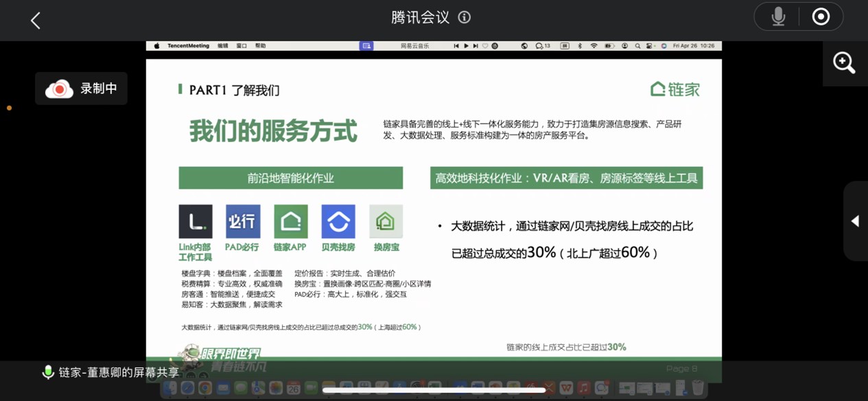The height and width of the screenshot is (401, 868).
Task: Open the 窗口 menu
Action: [x=242, y=46]
